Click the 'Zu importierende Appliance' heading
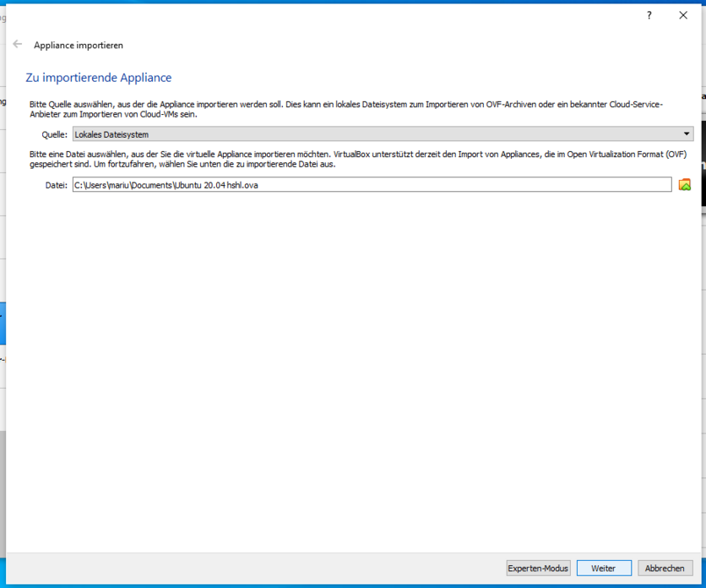This screenshot has height=588, width=706. pos(99,78)
